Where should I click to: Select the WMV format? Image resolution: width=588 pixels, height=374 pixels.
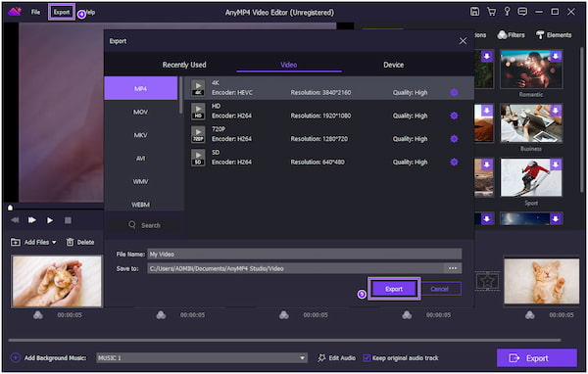coord(141,181)
